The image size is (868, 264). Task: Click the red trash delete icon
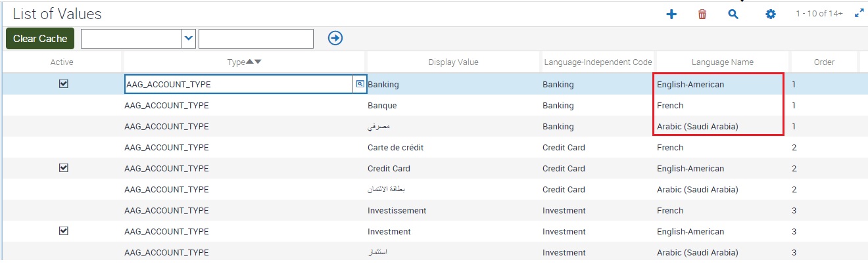point(702,14)
